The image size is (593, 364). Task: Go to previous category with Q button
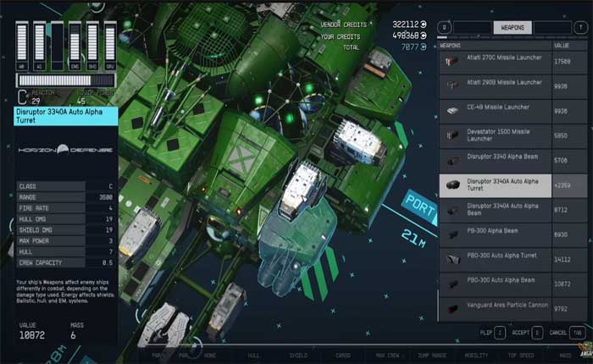point(444,28)
